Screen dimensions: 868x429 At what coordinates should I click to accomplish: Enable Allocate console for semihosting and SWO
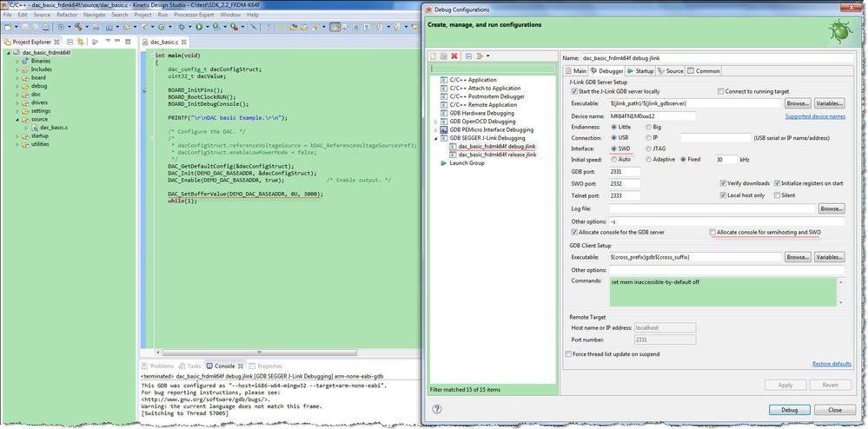tap(713, 233)
